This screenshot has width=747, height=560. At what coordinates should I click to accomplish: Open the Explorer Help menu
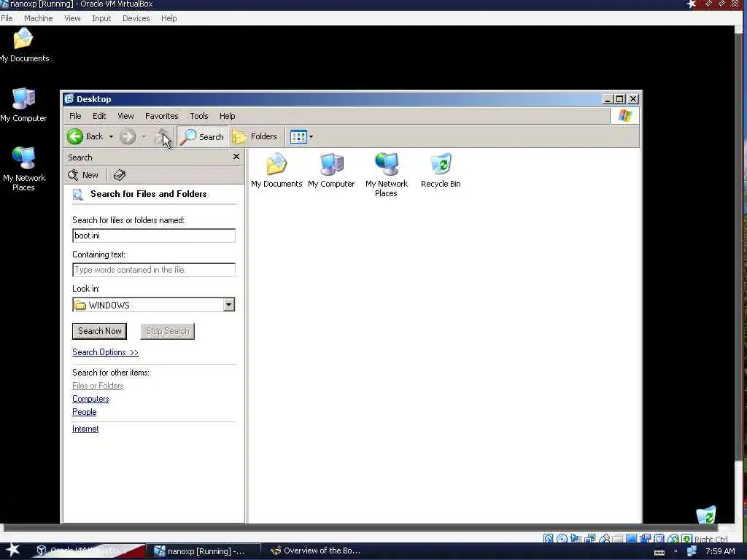(x=228, y=116)
